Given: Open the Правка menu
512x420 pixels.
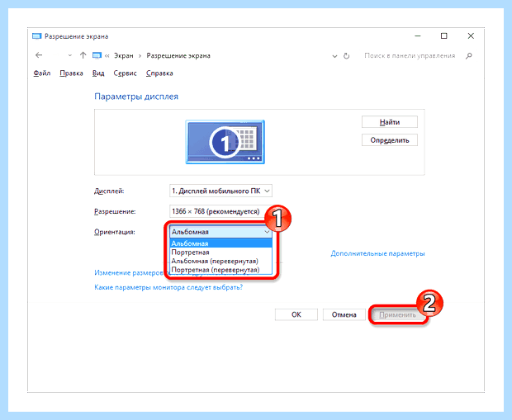Looking at the screenshot, I should coord(71,73).
